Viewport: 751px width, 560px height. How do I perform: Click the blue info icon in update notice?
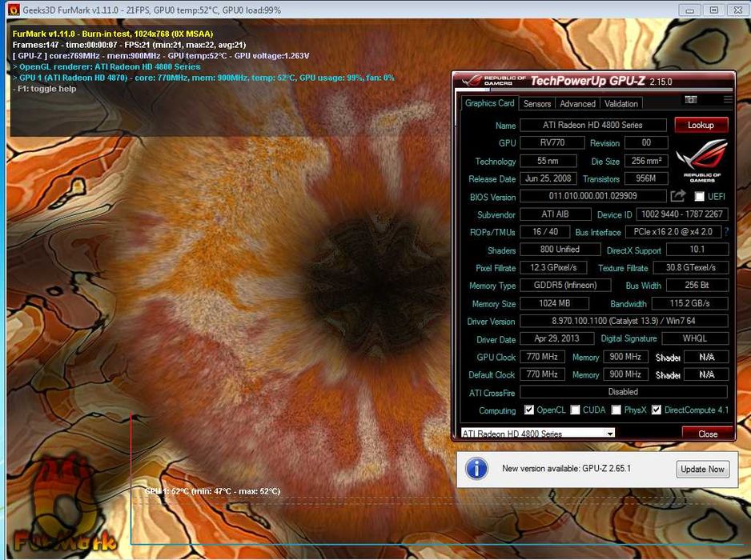(476, 468)
